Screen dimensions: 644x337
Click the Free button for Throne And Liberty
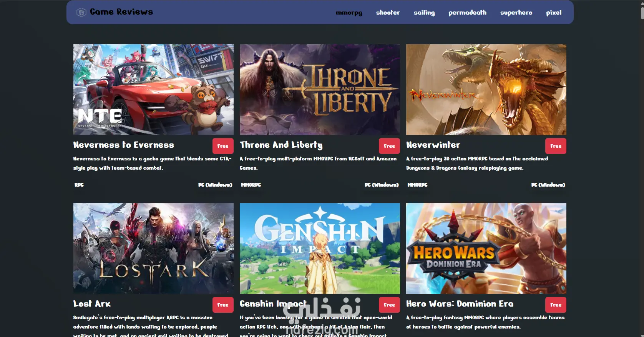coord(389,146)
